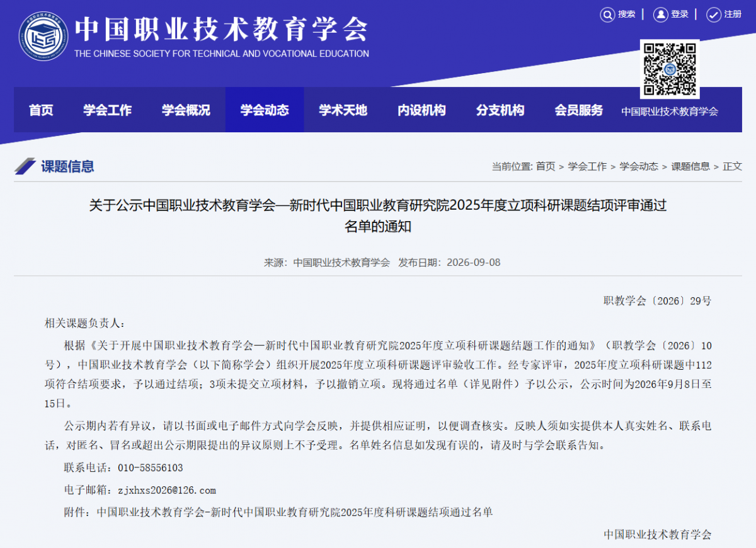The height and width of the screenshot is (548, 756).
Task: Click the signature 中国职业技术教育学会 at bottom
Action: [658, 534]
